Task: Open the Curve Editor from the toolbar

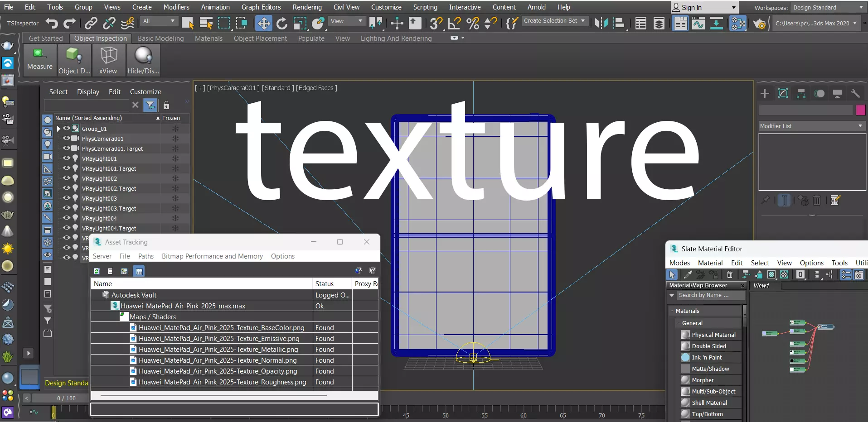Action: (x=698, y=23)
